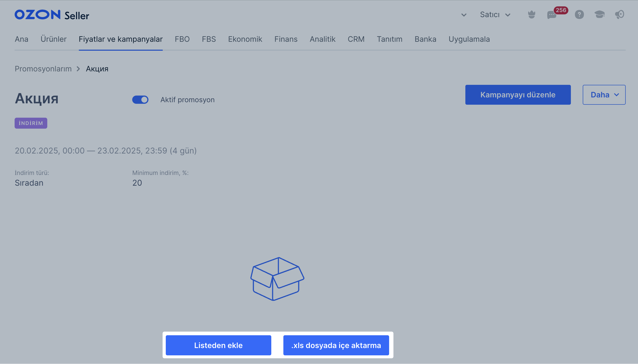
Task: Click the OZON Seller logo
Action: point(52,15)
